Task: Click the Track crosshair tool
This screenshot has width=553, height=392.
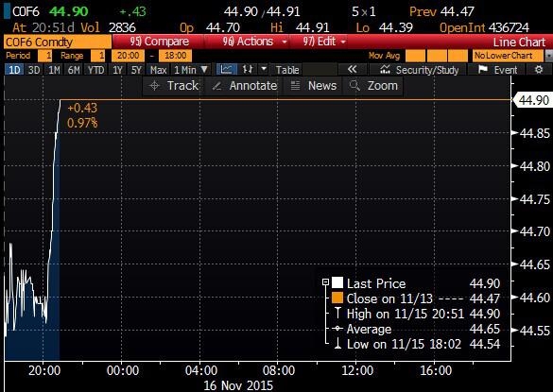Action: point(174,86)
